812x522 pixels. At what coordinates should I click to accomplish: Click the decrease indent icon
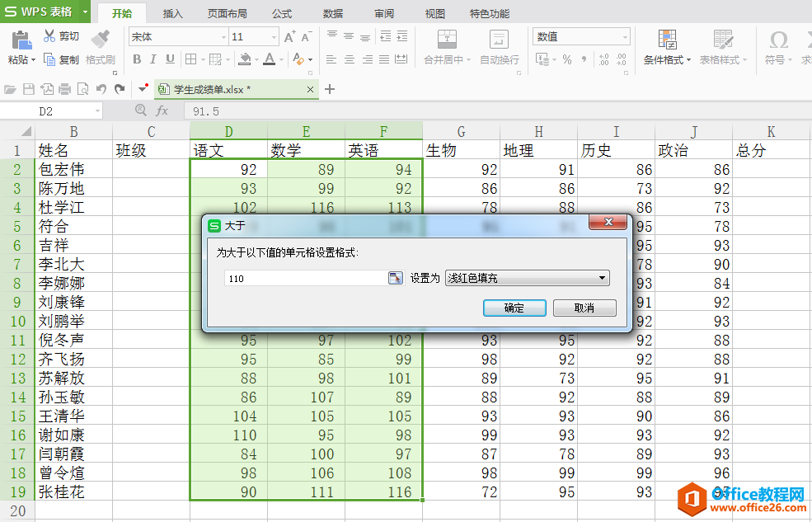(385, 36)
